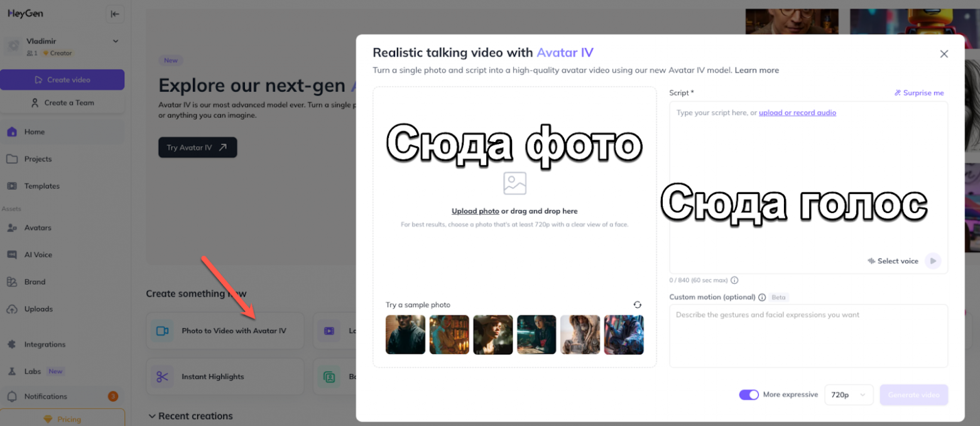Collapse the sidebar with the arrow icon

click(115, 14)
